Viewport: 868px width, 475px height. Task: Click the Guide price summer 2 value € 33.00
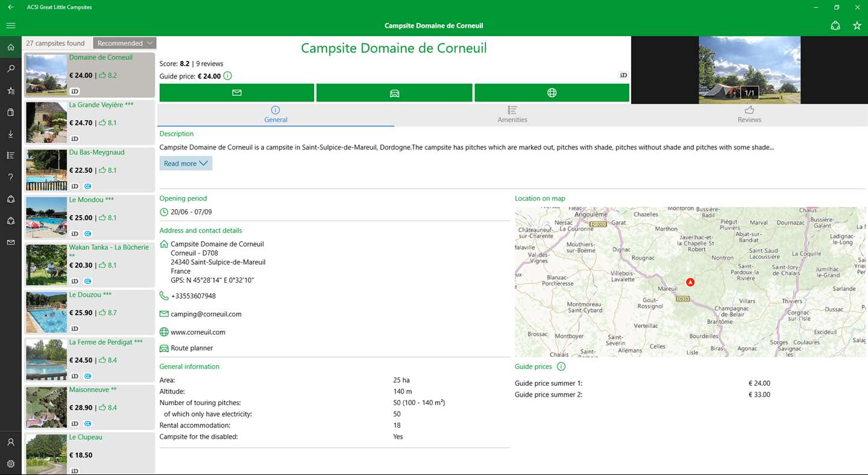pyautogui.click(x=759, y=395)
